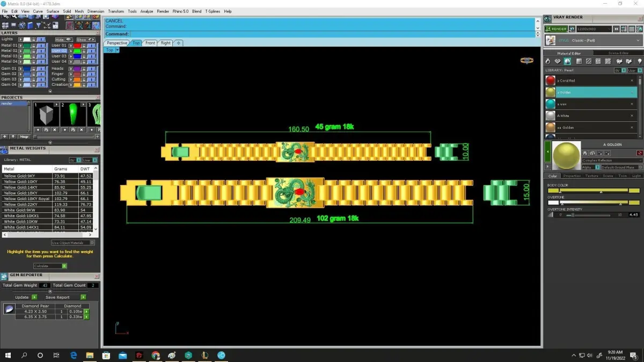Image resolution: width=644 pixels, height=362 pixels.
Task: Click the Show layers button
Action: (x=85, y=39)
